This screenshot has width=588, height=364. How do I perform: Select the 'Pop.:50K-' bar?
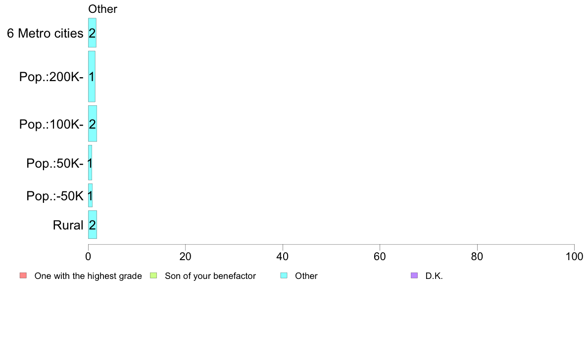pos(90,163)
